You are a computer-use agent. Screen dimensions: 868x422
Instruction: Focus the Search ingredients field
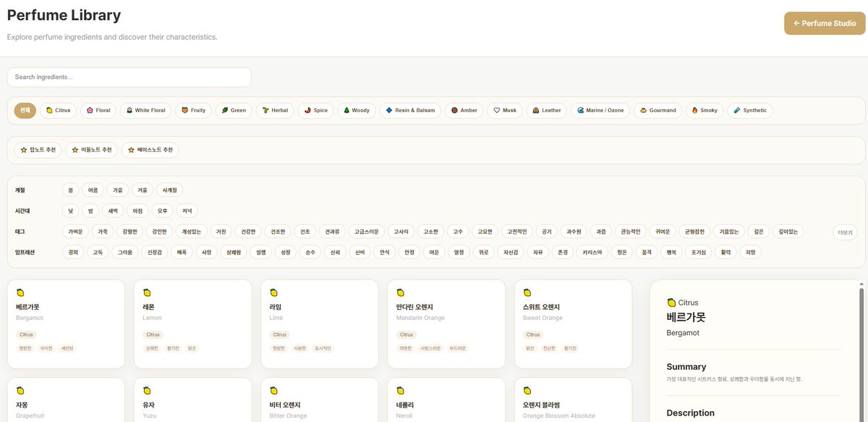[129, 77]
